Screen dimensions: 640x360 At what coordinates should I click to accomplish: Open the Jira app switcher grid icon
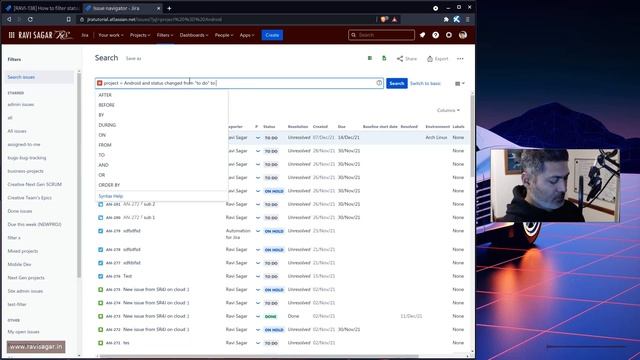[x=11, y=35]
